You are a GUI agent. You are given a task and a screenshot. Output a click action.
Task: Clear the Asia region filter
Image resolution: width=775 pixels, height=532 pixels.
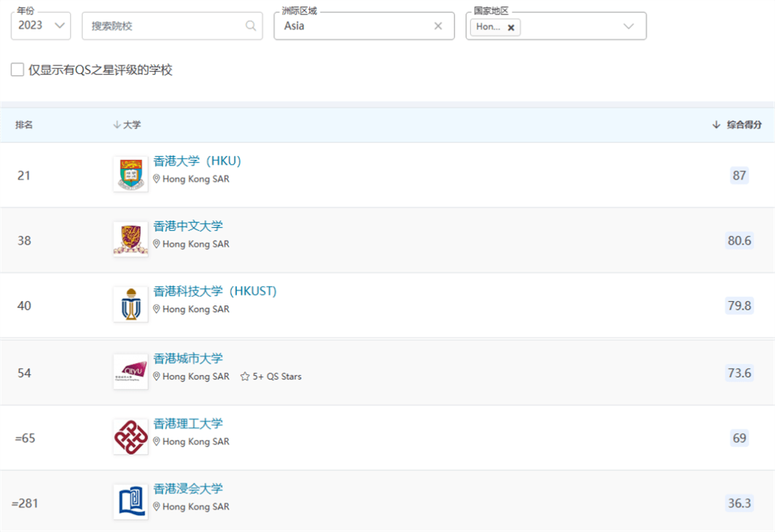438,26
